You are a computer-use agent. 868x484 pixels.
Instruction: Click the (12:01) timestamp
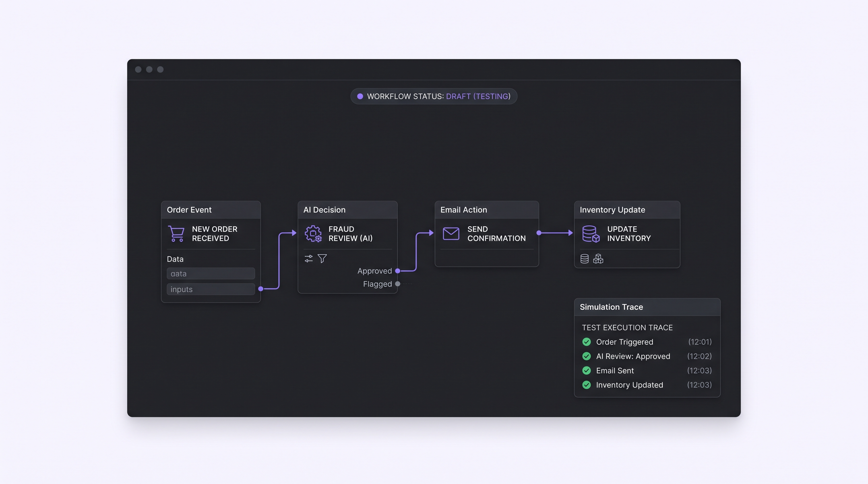(700, 342)
